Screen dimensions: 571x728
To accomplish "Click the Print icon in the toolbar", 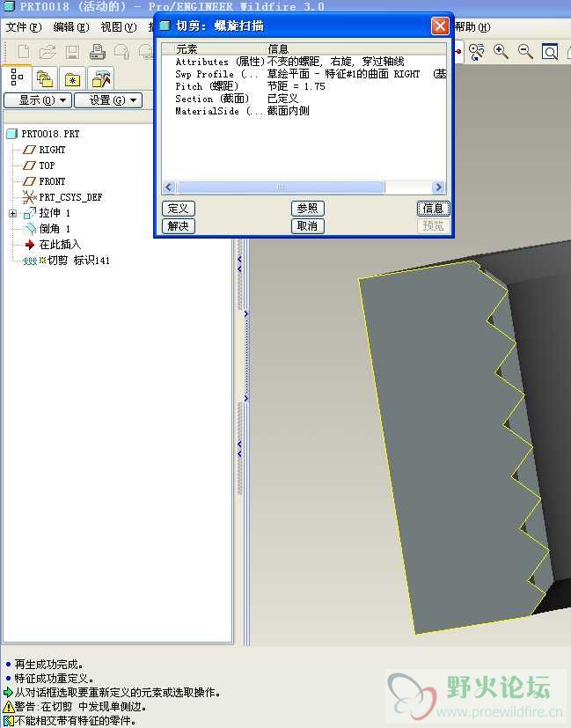I will [x=97, y=52].
